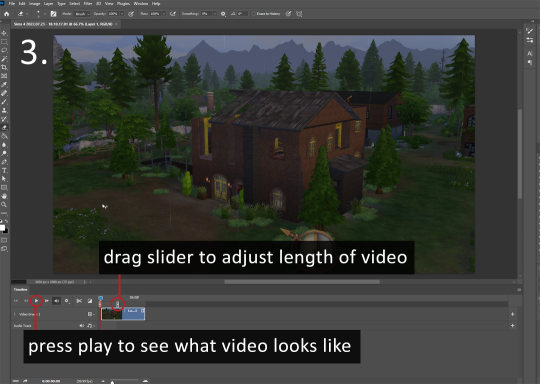This screenshot has width=540, height=384.
Task: Toggle the brush settings panel icon
Action: pyautogui.click(x=53, y=14)
